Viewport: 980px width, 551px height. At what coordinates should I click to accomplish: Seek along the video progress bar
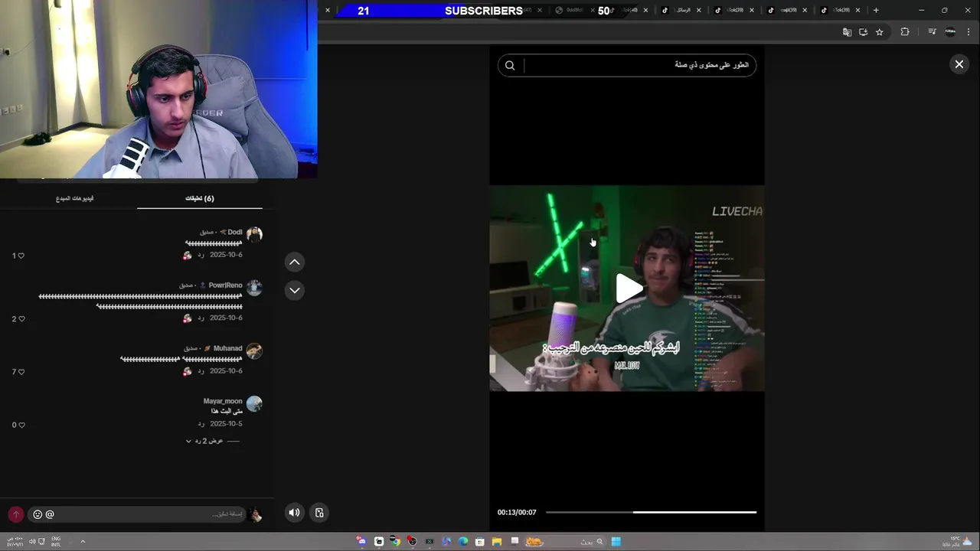(x=651, y=512)
